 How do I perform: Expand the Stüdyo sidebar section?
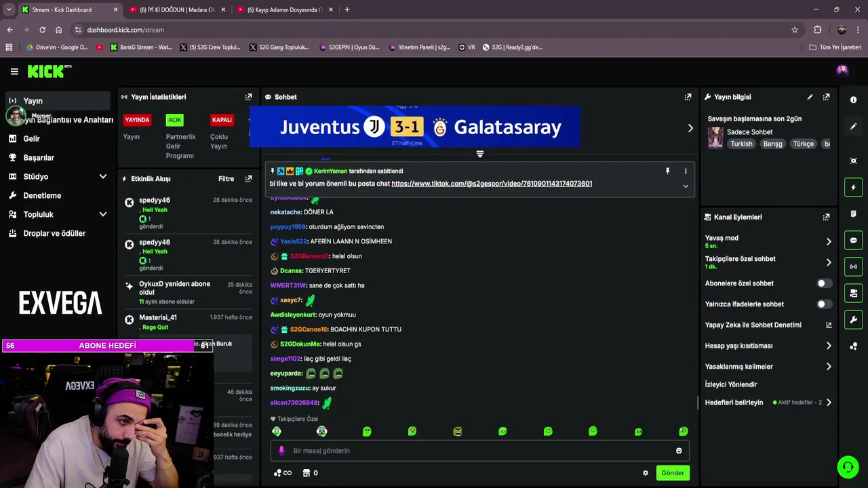pyautogui.click(x=102, y=176)
